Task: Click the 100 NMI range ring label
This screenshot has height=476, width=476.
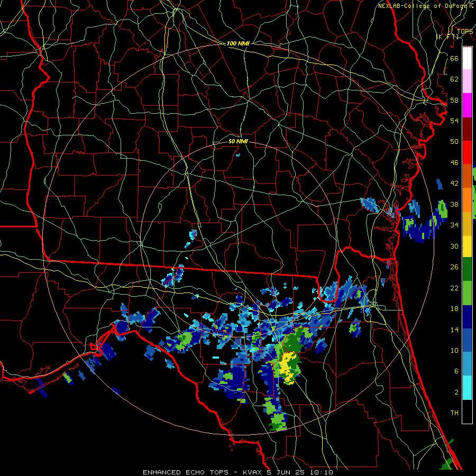Action: (x=238, y=44)
